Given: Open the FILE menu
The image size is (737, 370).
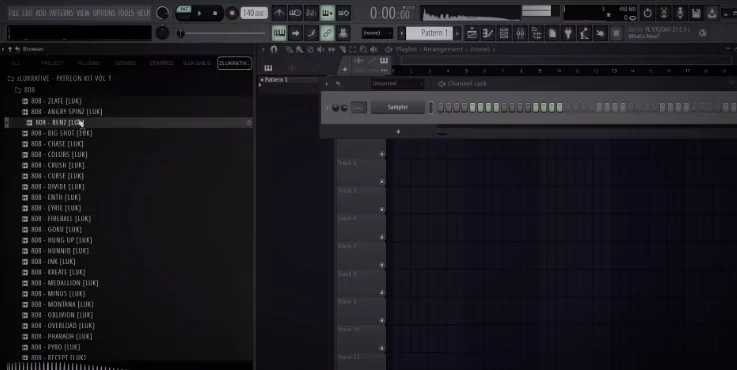Looking at the screenshot, I should pos(14,13).
